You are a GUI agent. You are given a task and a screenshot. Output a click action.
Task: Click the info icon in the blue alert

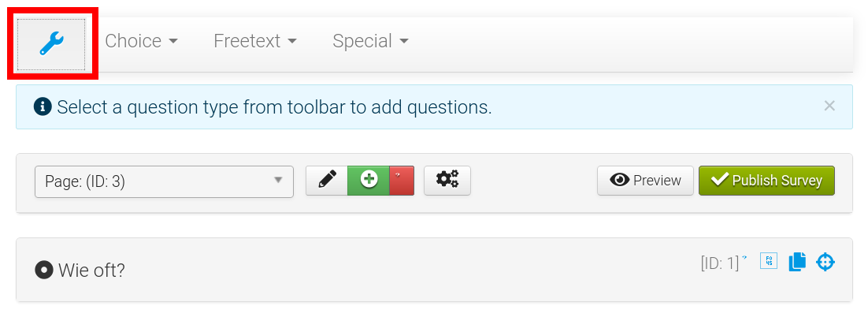(43, 107)
